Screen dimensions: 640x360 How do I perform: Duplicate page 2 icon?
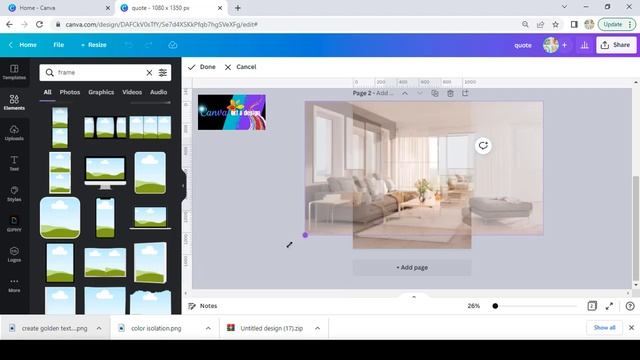pyautogui.click(x=435, y=93)
